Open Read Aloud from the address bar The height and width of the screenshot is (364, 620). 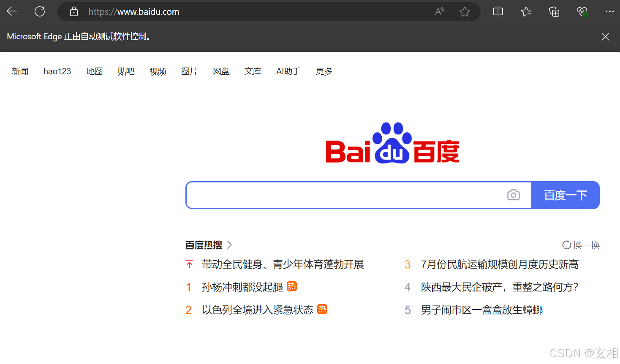coord(440,12)
